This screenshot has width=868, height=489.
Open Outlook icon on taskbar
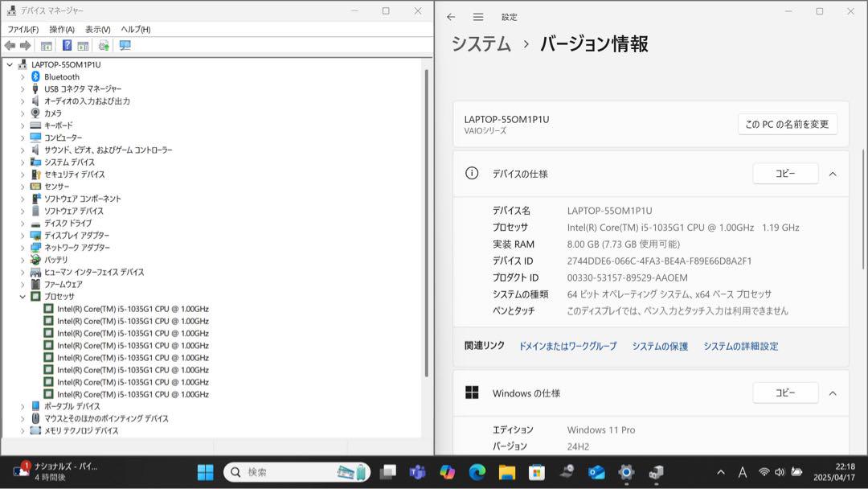point(596,472)
